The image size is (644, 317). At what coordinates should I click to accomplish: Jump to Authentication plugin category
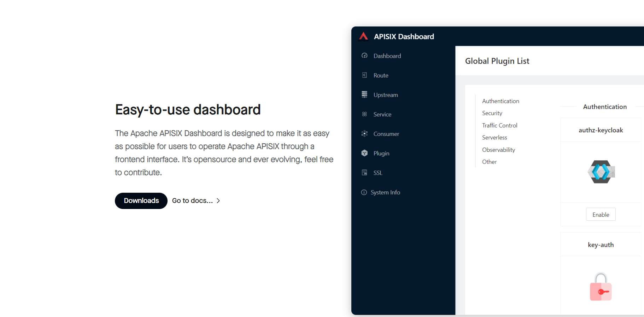point(500,101)
